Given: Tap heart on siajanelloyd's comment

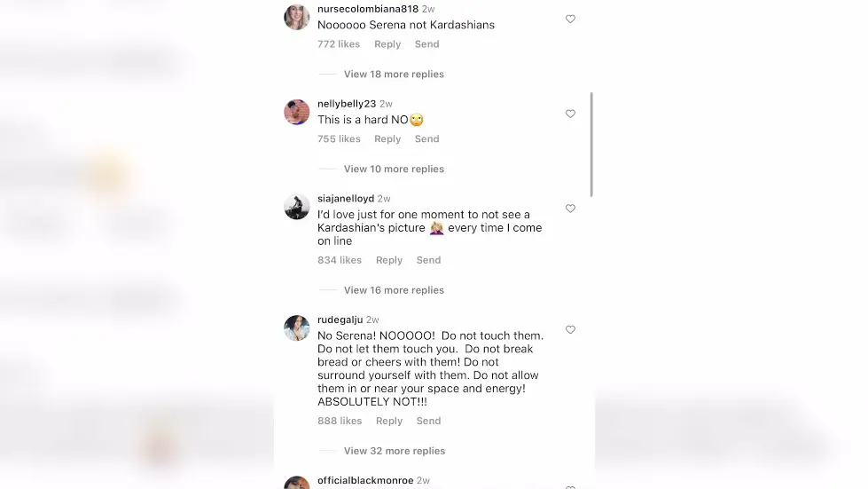Looking at the screenshot, I should click(570, 209).
